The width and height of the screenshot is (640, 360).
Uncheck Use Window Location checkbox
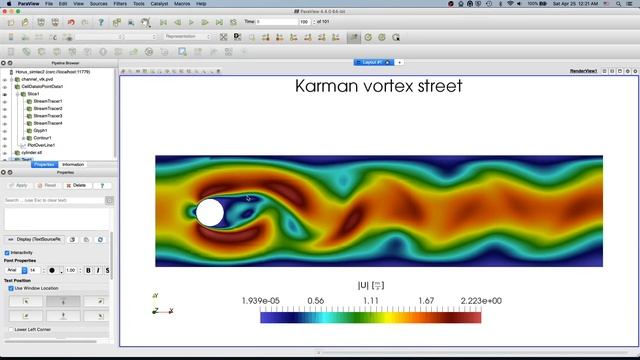pyautogui.click(x=11, y=289)
